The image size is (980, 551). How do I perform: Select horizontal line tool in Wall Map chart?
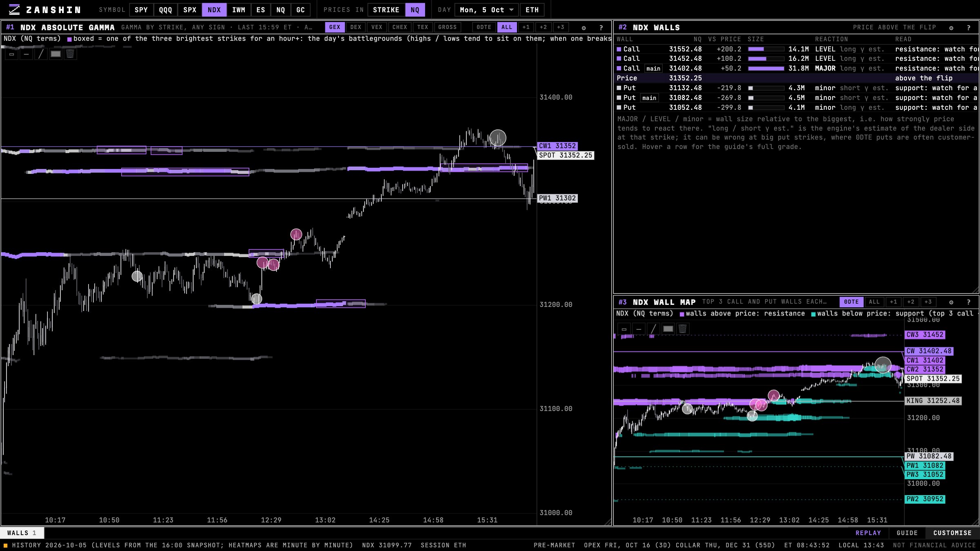639,329
